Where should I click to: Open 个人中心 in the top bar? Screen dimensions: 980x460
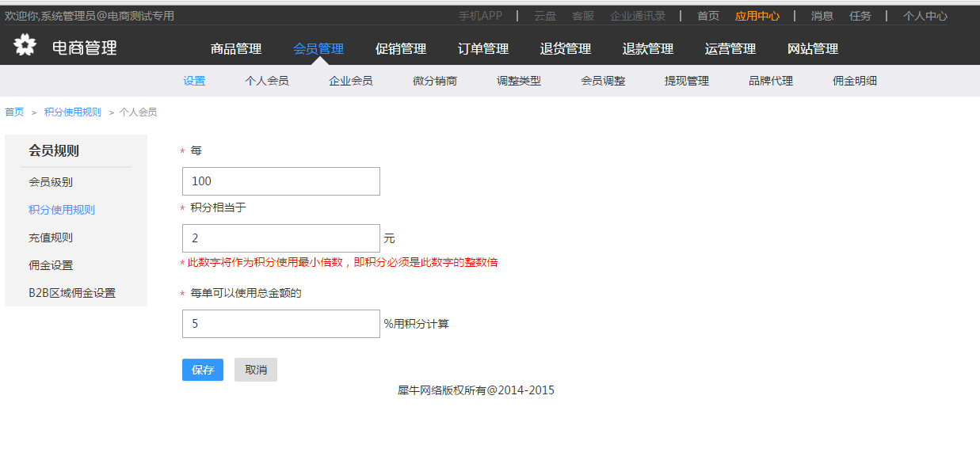(925, 16)
